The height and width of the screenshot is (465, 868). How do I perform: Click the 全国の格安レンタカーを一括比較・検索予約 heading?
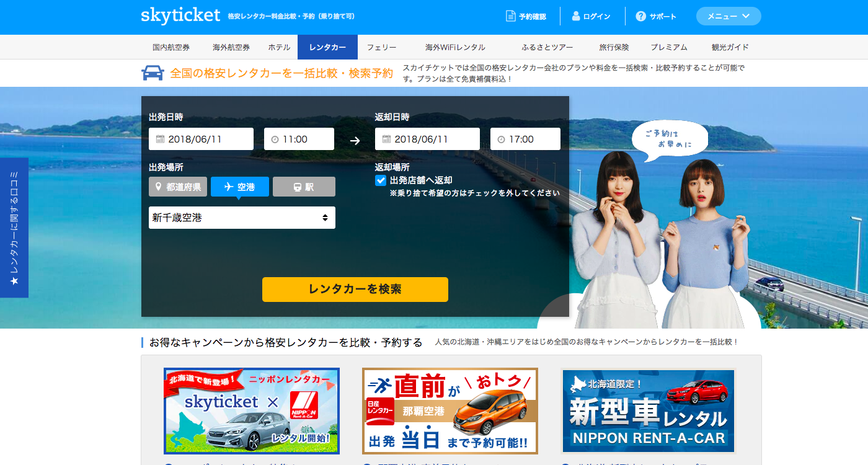coord(281,73)
